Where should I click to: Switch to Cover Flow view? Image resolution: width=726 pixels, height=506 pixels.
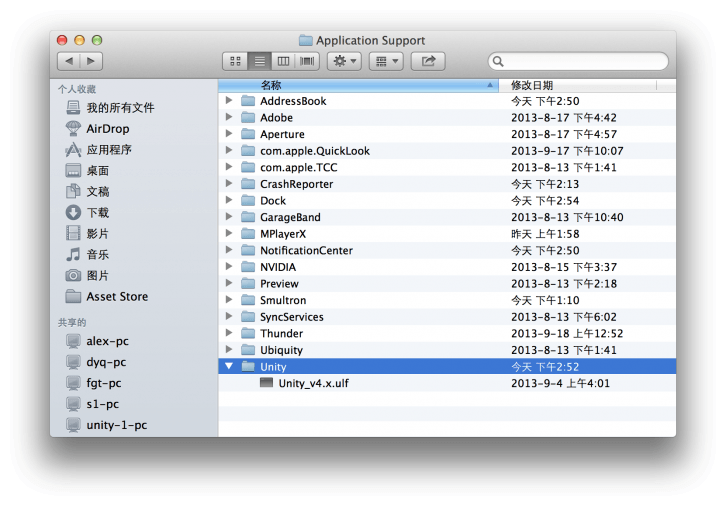coord(307,62)
